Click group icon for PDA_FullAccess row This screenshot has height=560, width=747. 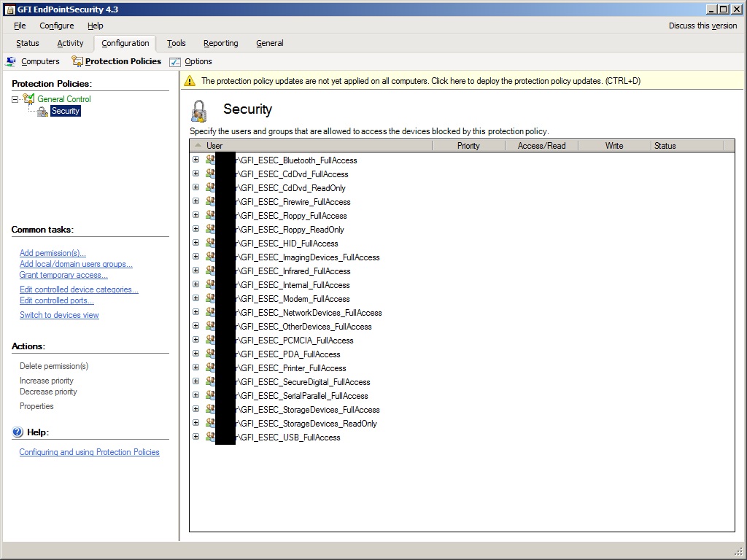210,354
